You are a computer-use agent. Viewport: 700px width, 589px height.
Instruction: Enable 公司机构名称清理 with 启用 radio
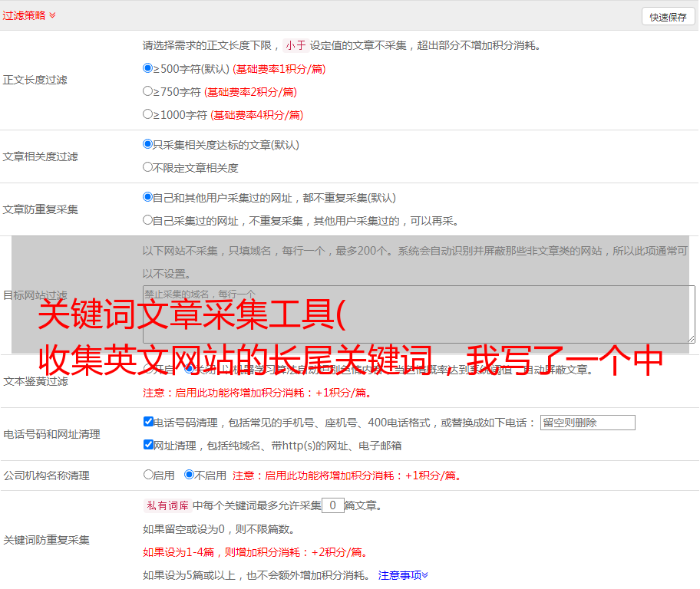(x=149, y=475)
